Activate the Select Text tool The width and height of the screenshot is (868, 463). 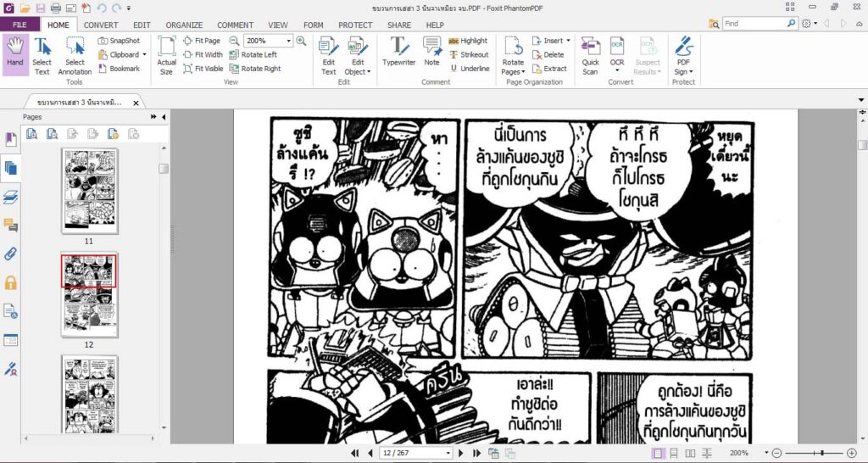click(x=42, y=57)
